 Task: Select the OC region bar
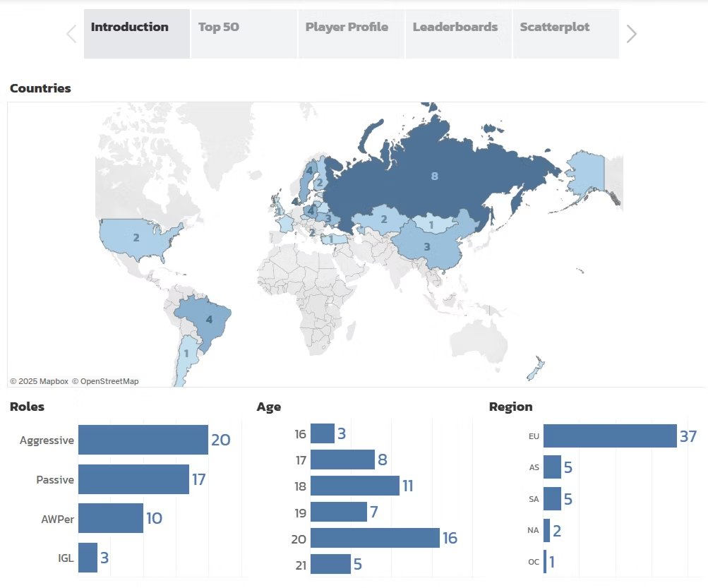(x=545, y=562)
